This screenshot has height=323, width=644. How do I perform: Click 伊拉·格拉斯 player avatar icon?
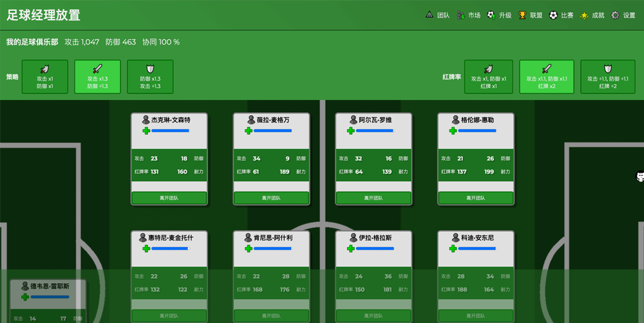click(354, 237)
